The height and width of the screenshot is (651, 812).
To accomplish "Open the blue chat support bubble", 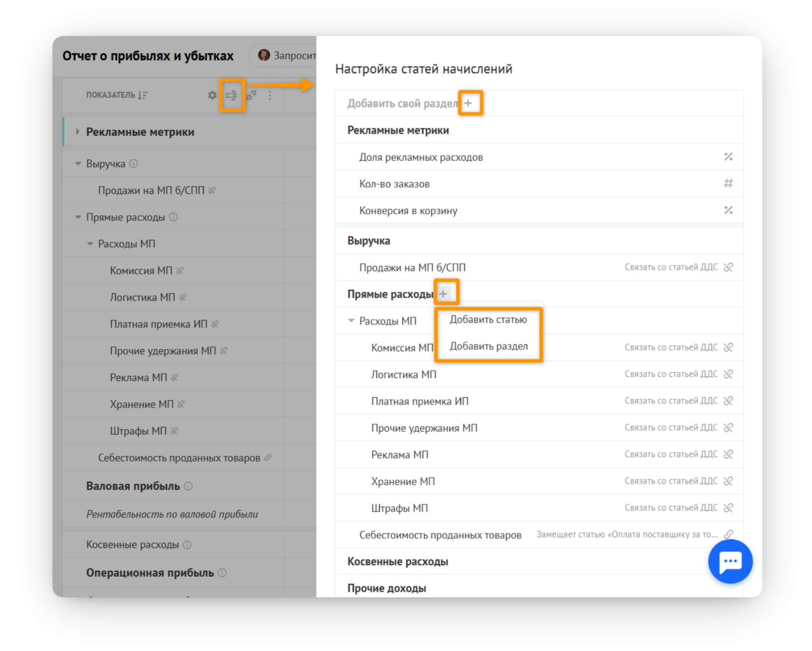I will click(730, 561).
